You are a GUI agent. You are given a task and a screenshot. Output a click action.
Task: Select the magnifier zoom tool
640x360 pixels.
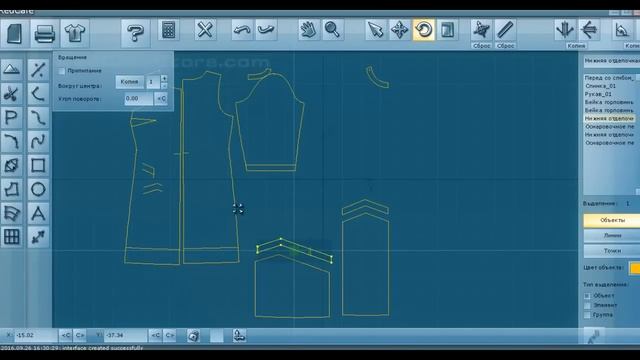pyautogui.click(x=332, y=30)
